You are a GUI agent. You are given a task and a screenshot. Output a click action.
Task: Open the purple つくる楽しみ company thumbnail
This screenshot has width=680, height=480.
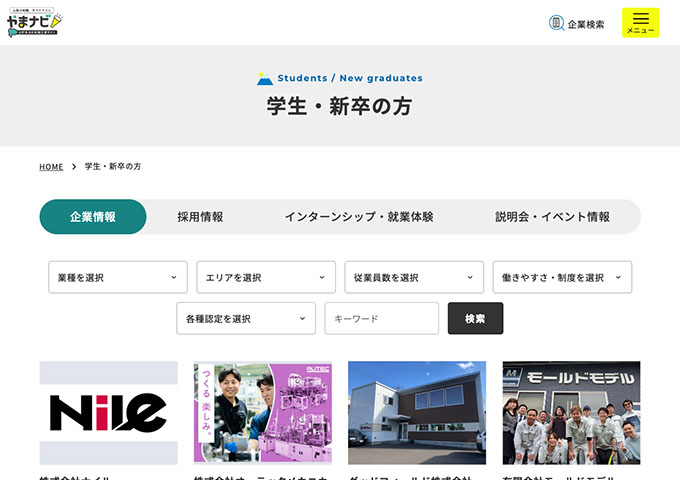coord(263,413)
